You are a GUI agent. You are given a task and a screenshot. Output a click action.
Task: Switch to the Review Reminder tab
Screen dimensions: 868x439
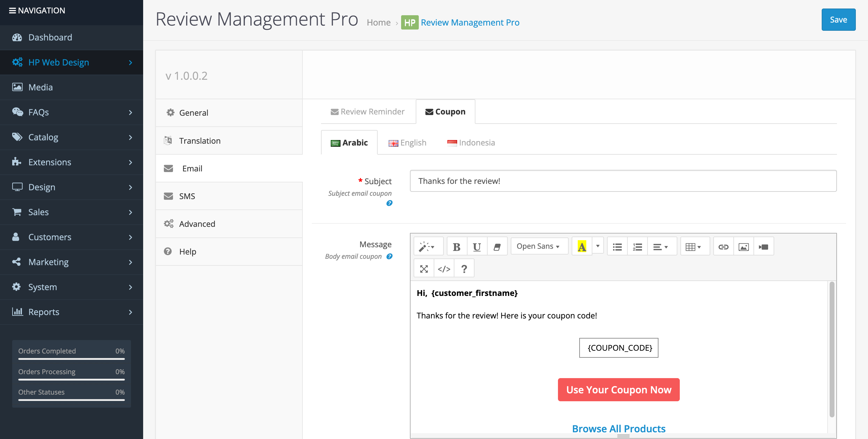pyautogui.click(x=368, y=111)
